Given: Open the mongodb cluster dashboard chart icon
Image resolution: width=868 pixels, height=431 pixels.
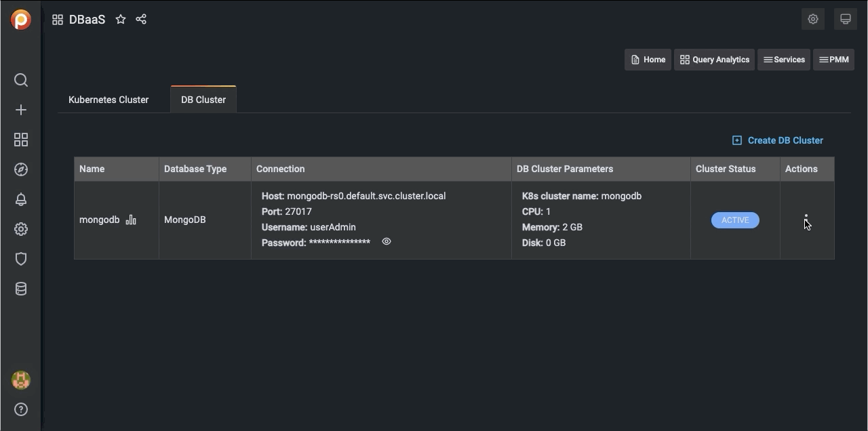Looking at the screenshot, I should coord(131,220).
